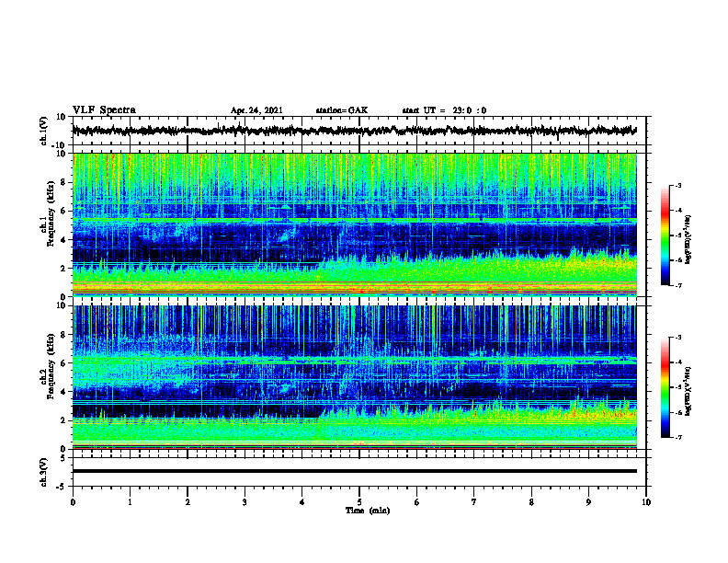Click the "8" kHz tick on the ch.1 frequency axis

63,182
